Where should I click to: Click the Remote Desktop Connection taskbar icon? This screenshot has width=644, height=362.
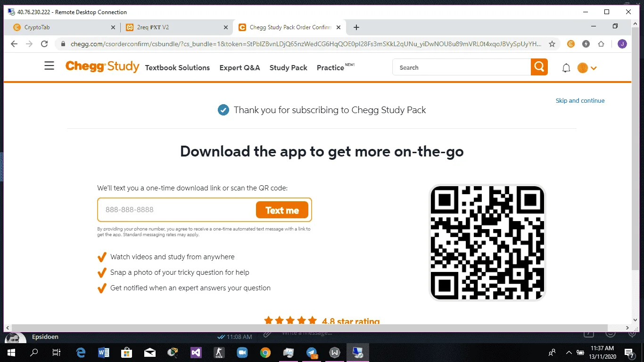click(x=358, y=352)
